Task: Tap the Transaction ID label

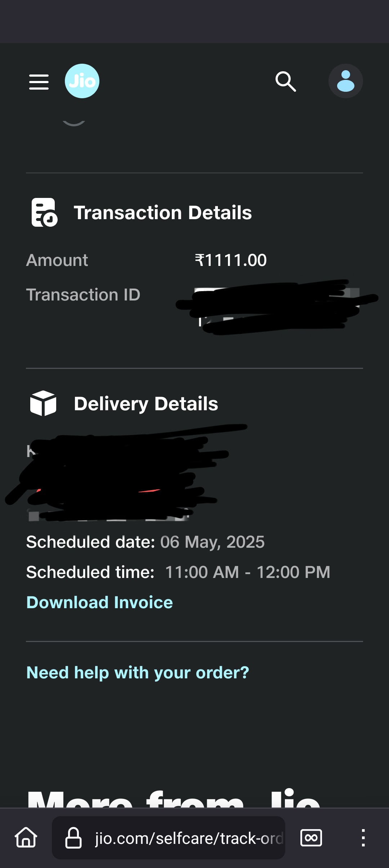Action: click(x=83, y=295)
